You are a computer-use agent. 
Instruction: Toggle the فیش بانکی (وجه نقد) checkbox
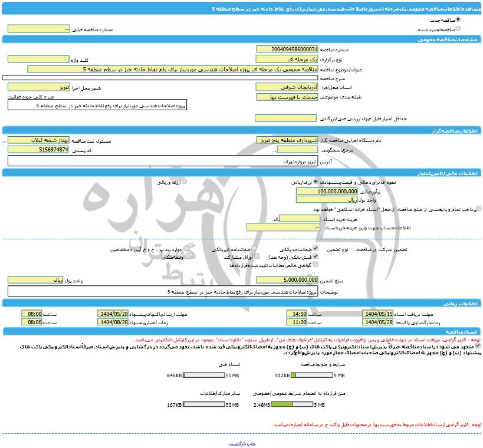click(316, 256)
